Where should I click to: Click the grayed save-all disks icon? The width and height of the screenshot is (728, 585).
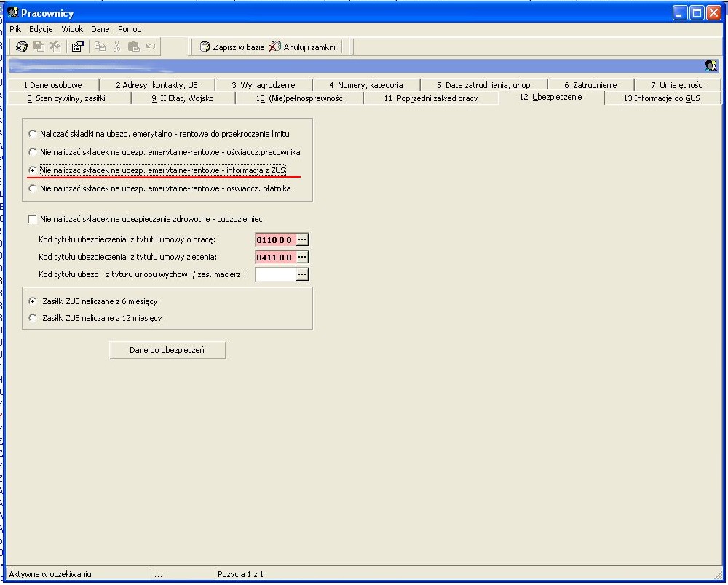point(39,47)
